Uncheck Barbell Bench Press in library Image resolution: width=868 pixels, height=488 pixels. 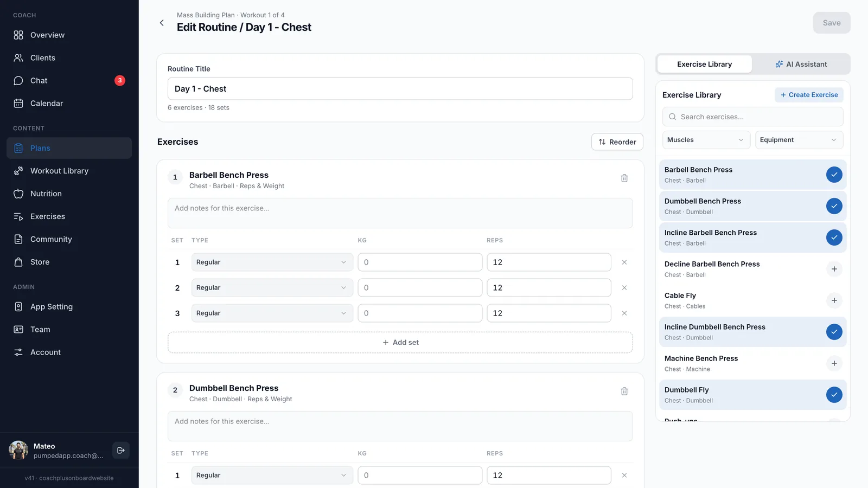[834, 175]
